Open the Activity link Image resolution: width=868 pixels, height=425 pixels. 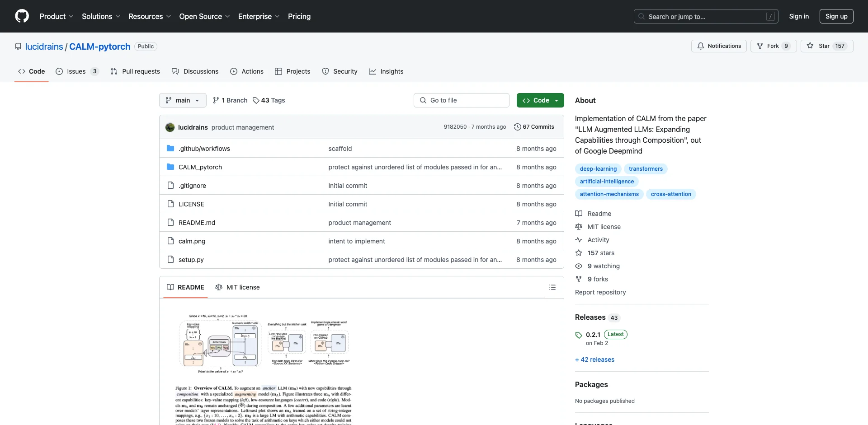(592, 240)
